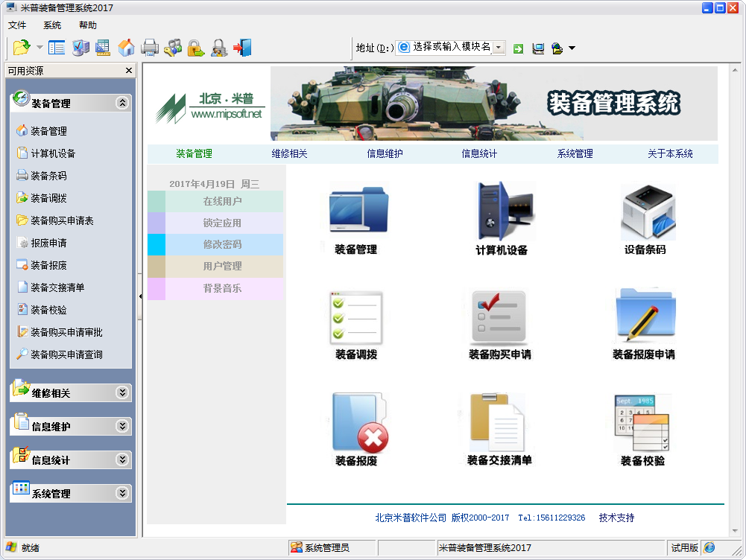Select 报废申请 in the sidebar
746x560 pixels.
(48, 243)
